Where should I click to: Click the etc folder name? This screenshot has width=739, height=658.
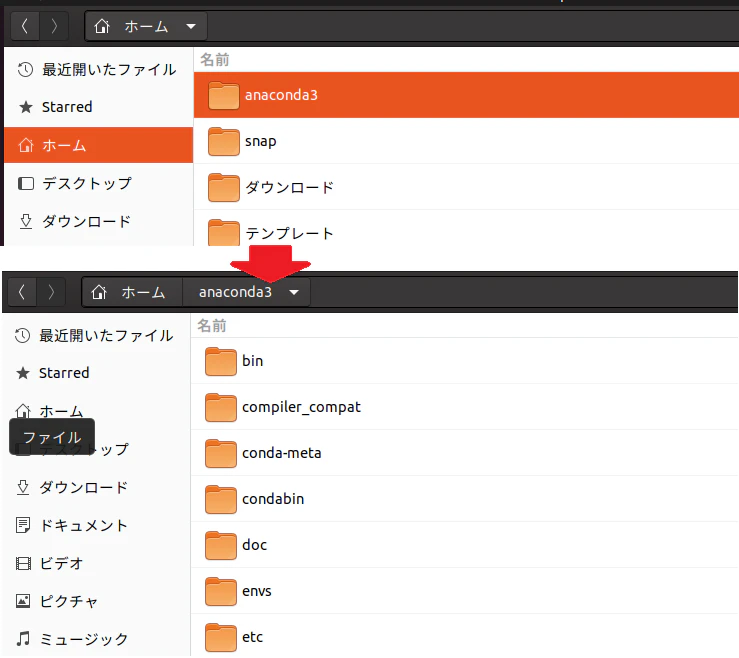pos(253,637)
